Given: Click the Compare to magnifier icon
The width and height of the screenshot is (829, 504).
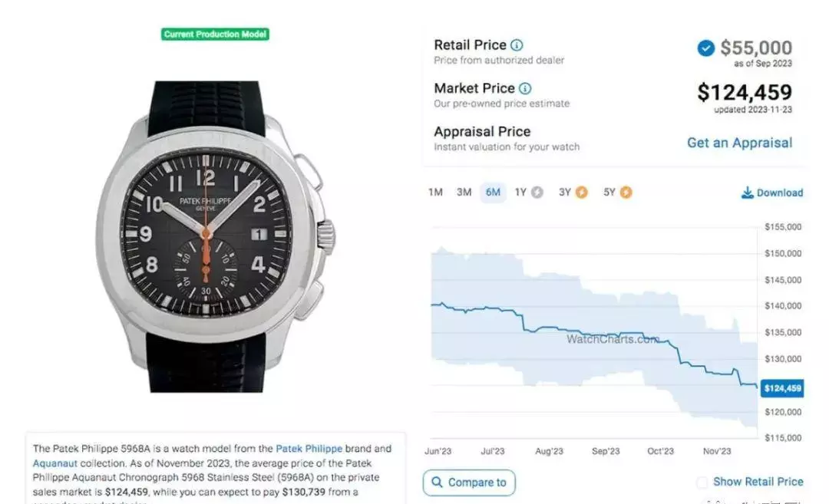Looking at the screenshot, I should [x=437, y=482].
